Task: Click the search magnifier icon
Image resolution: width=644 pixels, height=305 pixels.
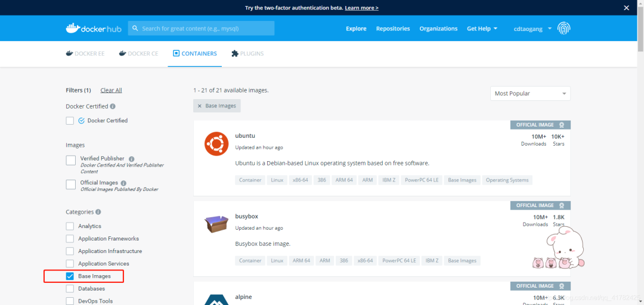Action: [135, 29]
